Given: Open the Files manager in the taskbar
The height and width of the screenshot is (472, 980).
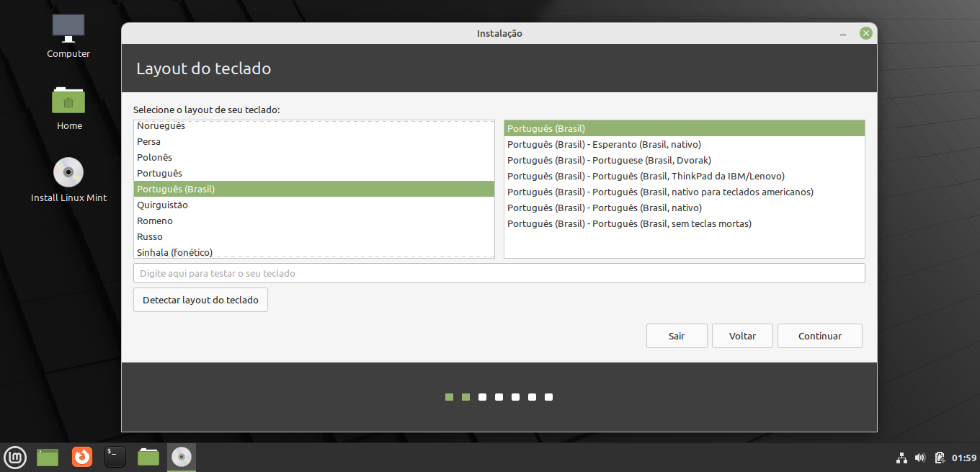Looking at the screenshot, I should pyautogui.click(x=148, y=457).
